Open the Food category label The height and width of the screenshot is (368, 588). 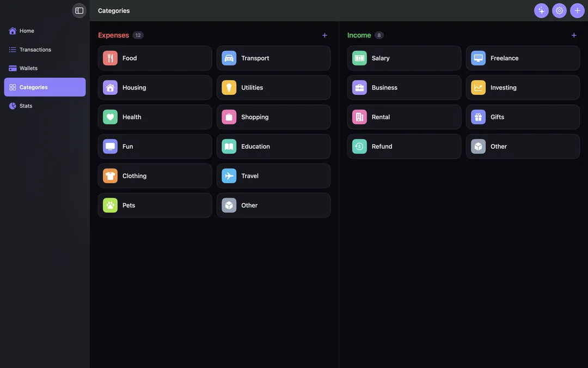coord(130,58)
